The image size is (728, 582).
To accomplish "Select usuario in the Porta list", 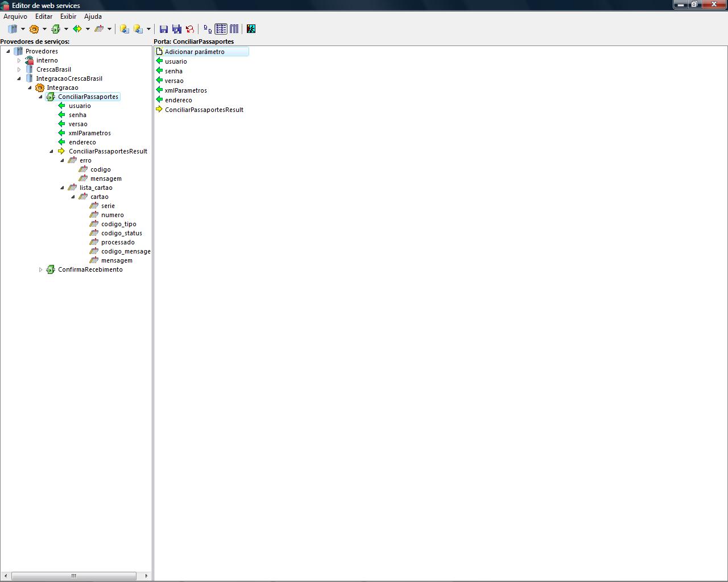I will coord(176,61).
